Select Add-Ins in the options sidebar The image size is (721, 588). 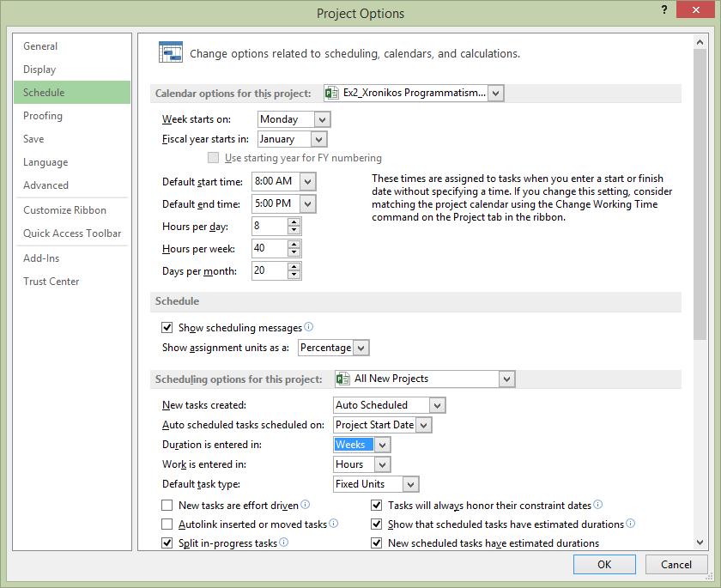[72, 258]
